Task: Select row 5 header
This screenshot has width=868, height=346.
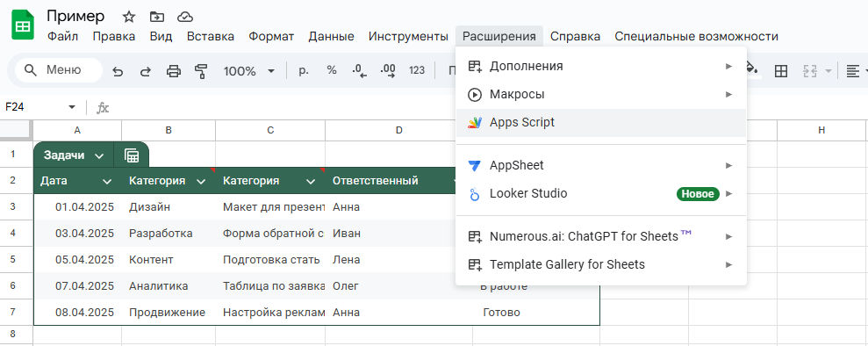Action: coord(16,260)
